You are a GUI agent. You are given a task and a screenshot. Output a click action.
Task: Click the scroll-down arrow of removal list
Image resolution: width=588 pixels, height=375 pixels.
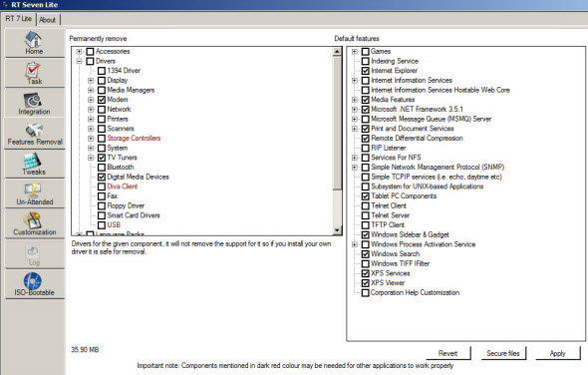click(337, 230)
